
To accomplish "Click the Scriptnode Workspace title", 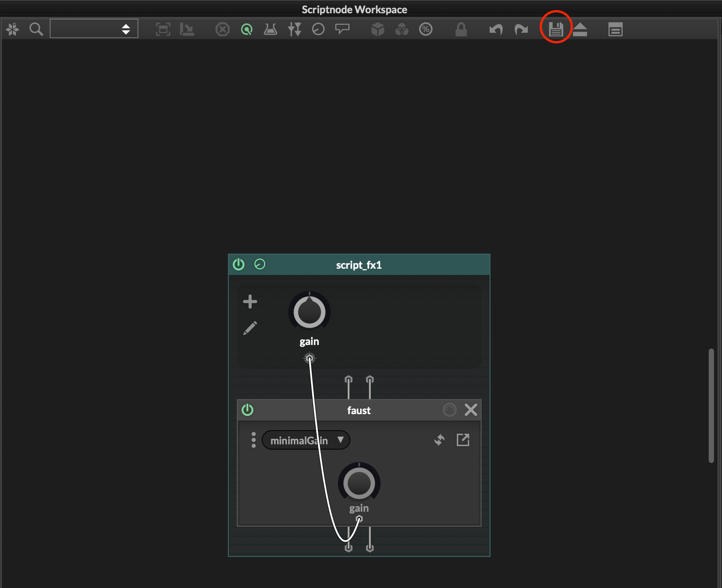I will click(354, 9).
